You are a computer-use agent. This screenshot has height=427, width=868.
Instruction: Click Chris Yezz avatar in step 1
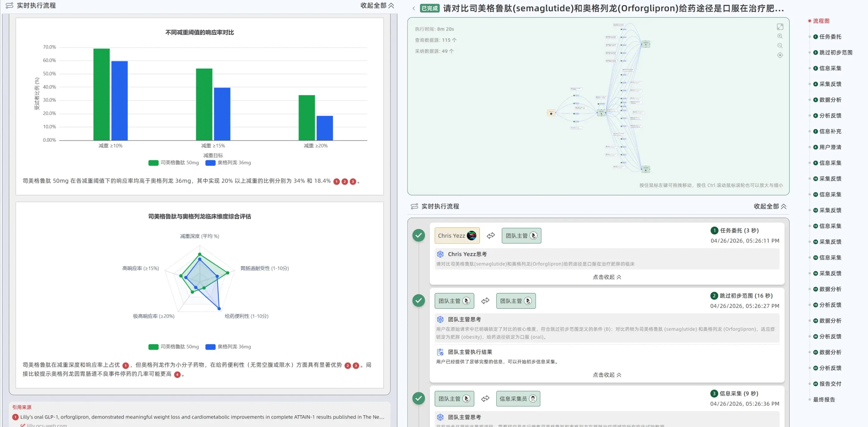471,235
